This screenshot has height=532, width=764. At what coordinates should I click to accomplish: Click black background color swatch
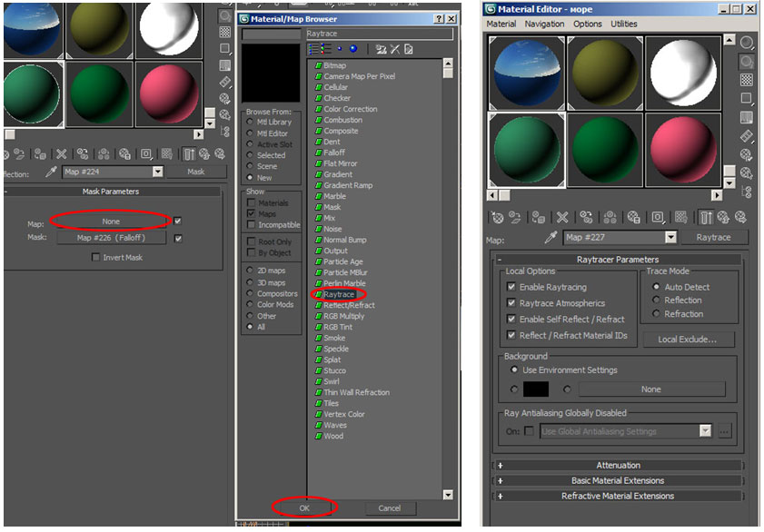[x=535, y=389]
